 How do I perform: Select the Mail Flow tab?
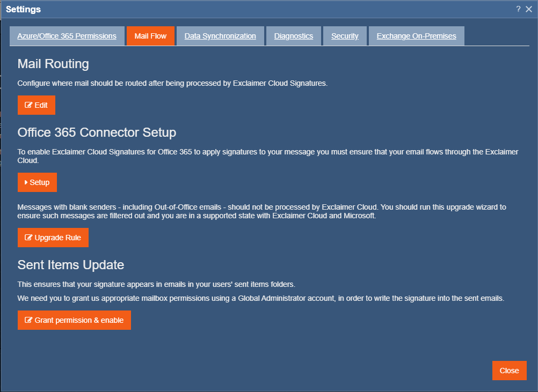(150, 36)
